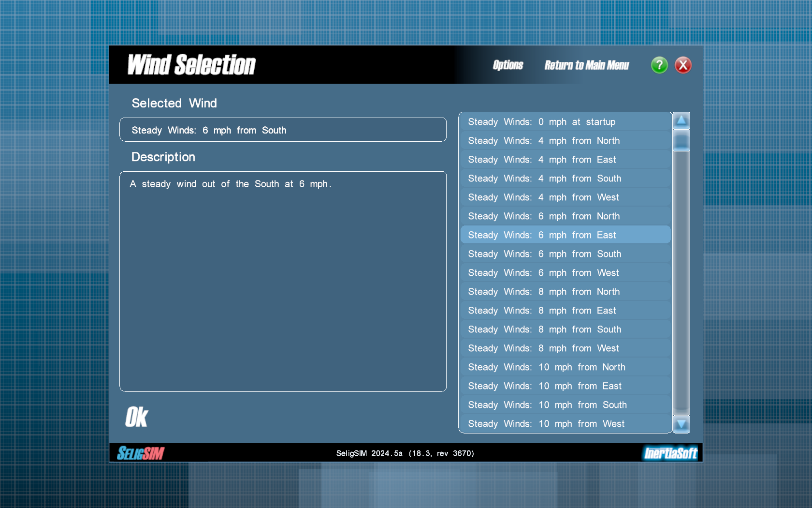Click the Selected Wind field
This screenshot has height=508, width=812.
pyautogui.click(x=283, y=130)
